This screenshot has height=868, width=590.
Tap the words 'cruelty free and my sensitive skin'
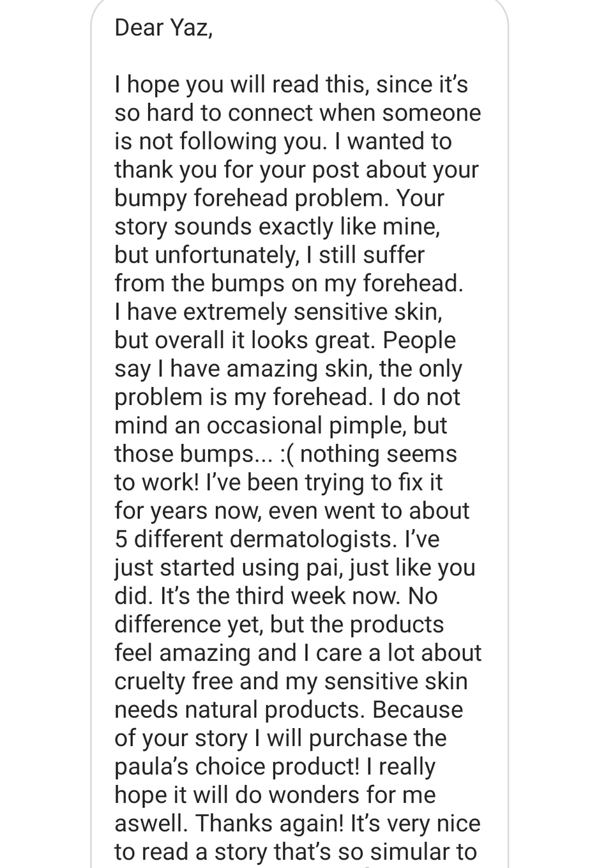coord(291,681)
